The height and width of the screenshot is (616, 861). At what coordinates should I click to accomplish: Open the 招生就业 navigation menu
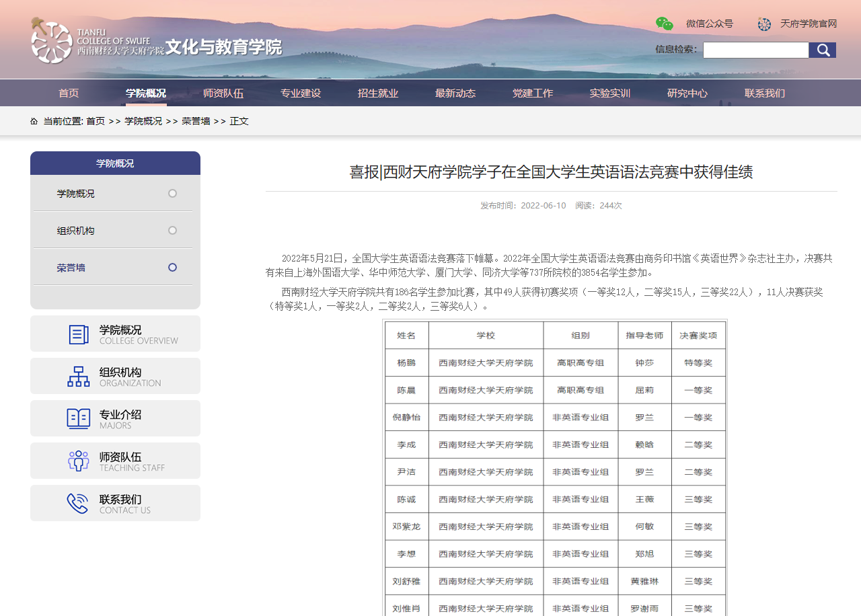[x=378, y=93]
